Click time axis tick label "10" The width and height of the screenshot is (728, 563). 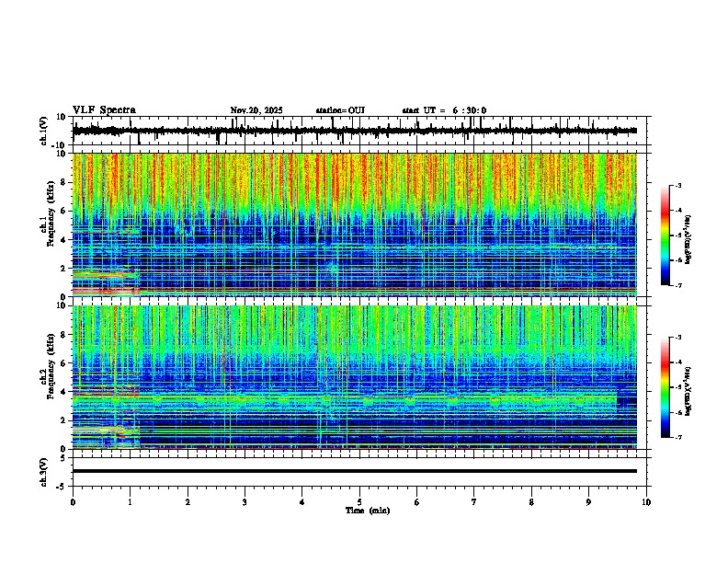click(646, 502)
